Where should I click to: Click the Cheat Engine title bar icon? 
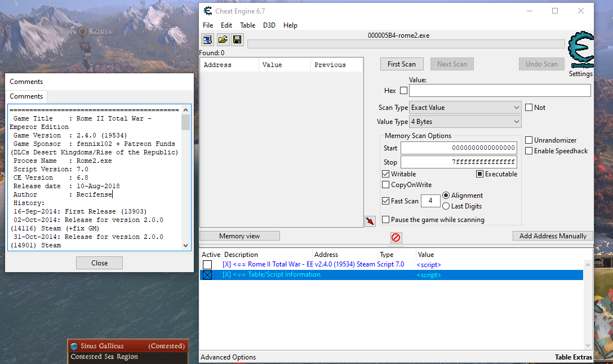point(207,11)
